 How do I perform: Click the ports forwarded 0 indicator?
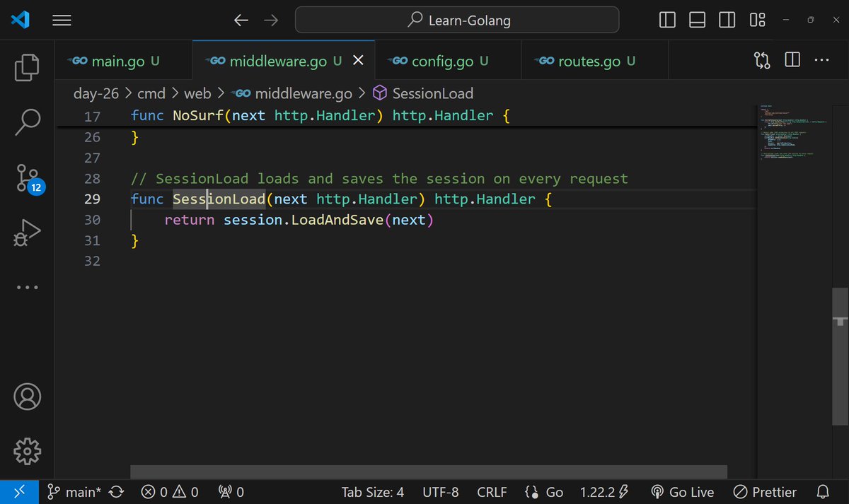tap(231, 492)
